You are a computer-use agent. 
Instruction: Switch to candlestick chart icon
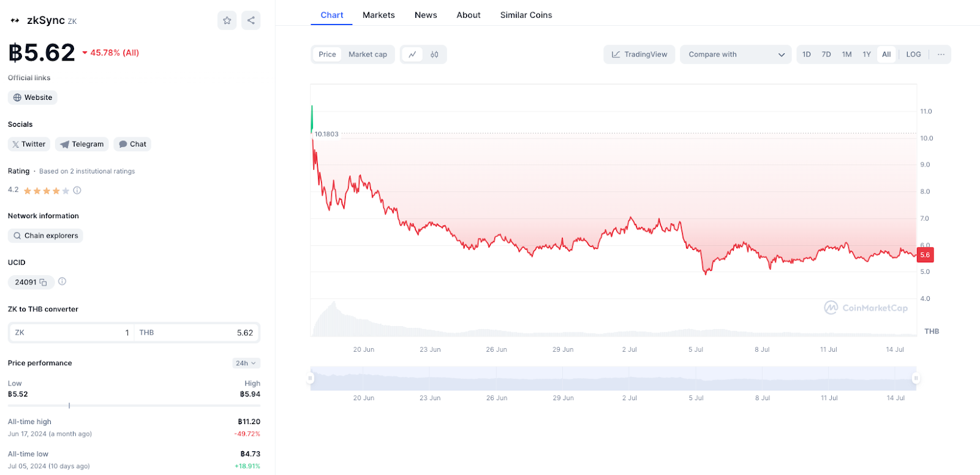[x=434, y=55]
